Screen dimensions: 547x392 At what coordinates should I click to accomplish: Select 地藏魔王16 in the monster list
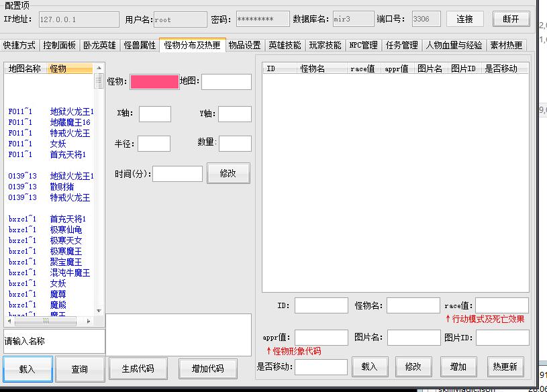coord(70,122)
